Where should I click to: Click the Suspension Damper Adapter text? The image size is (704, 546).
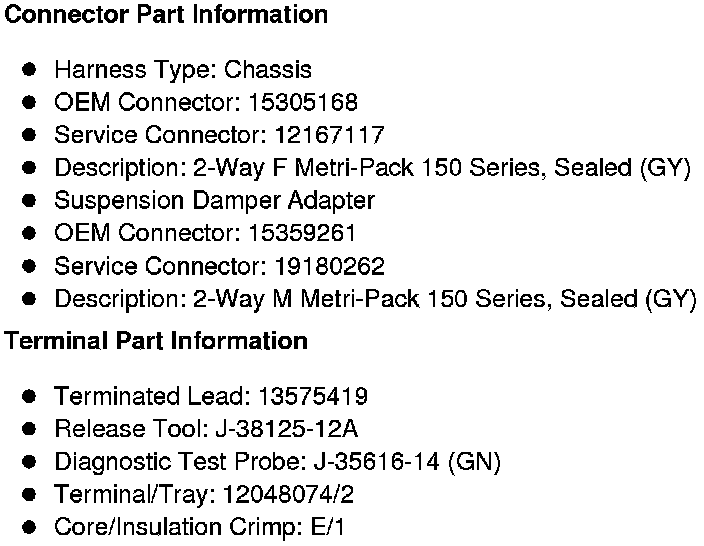(214, 200)
